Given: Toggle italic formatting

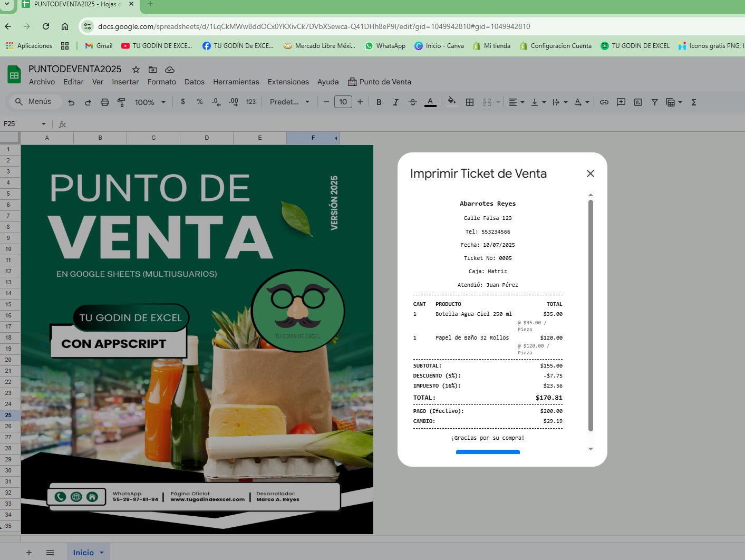Looking at the screenshot, I should pos(395,102).
